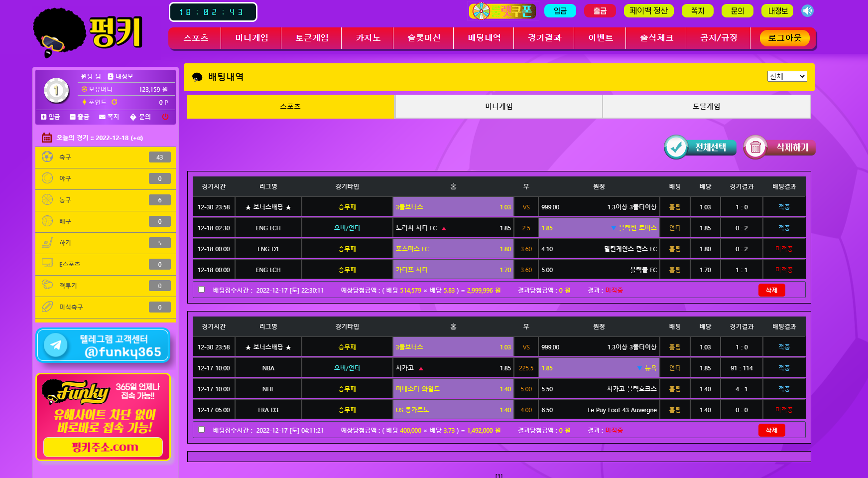Switch to the 미니게임 betting history tab

coord(498,106)
